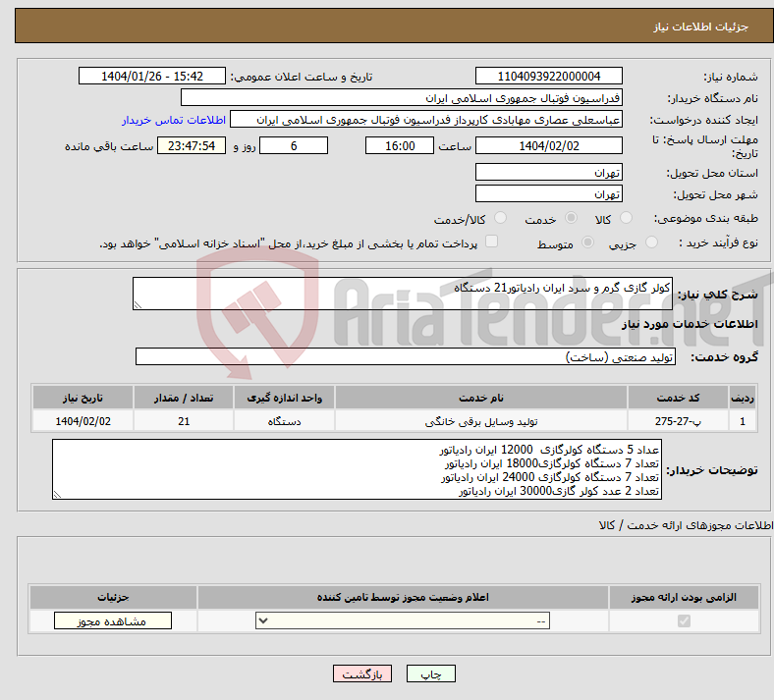Click the تولید وسایل برقی خانگی cell

point(480,421)
